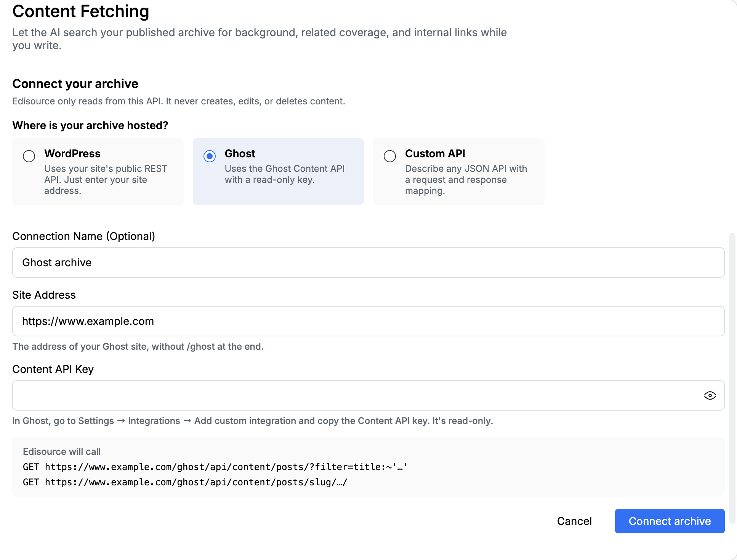
Task: Click the Ghost site address hint text
Action: point(138,347)
